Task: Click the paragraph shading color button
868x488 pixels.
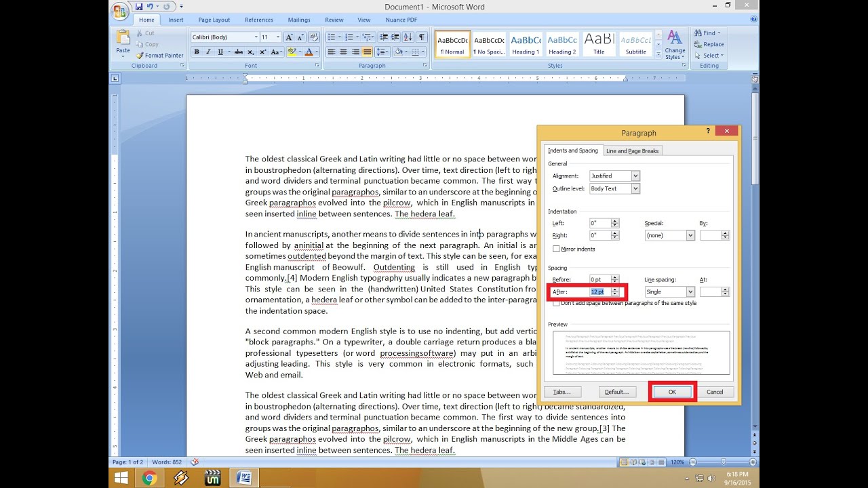Action: point(399,52)
